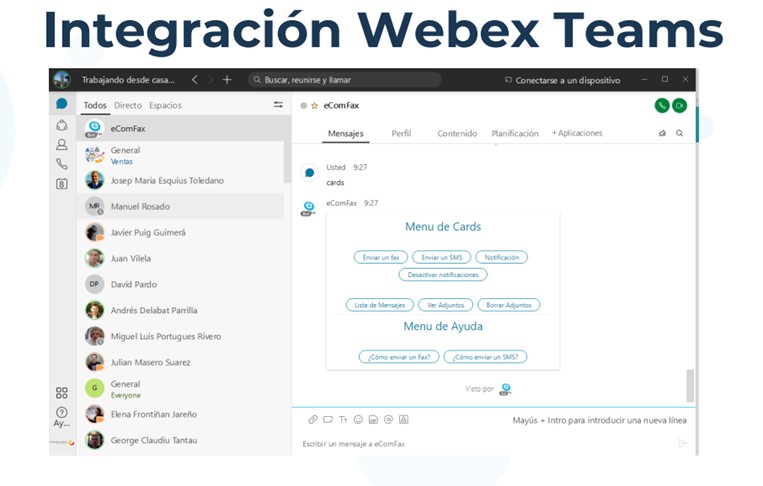Image resolution: width=763 pixels, height=486 pixels.
Task: Switch to the Perfil tab
Action: pyautogui.click(x=401, y=133)
